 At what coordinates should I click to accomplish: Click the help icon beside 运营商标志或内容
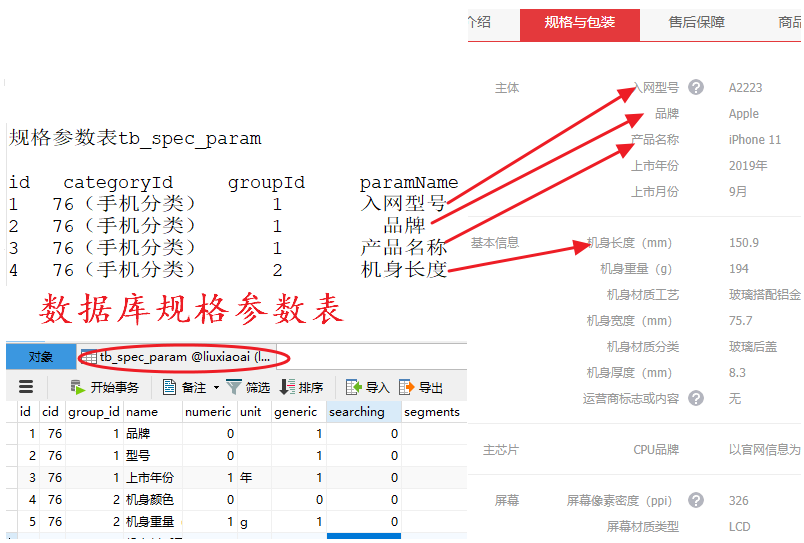pos(696,398)
